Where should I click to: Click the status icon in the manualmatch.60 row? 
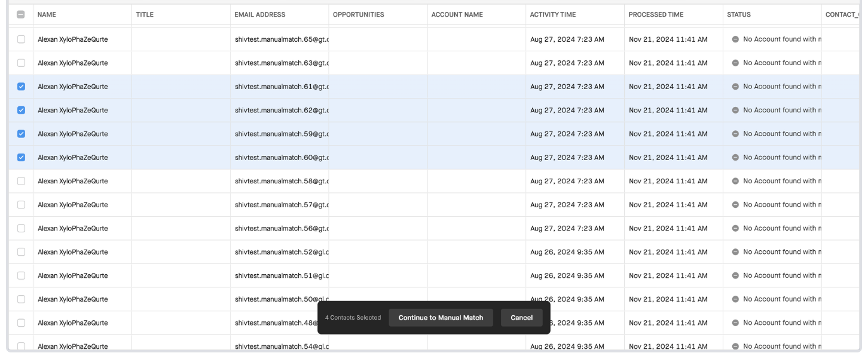735,158
